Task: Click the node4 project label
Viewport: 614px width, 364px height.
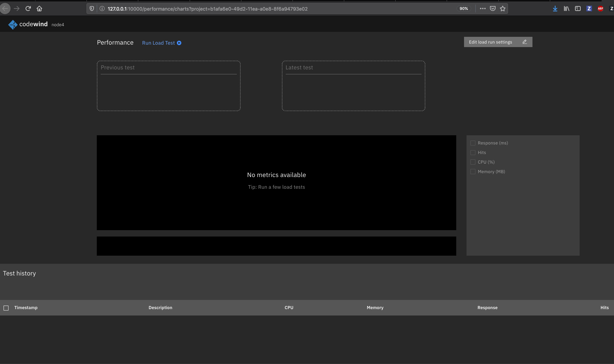Action: coord(57,25)
